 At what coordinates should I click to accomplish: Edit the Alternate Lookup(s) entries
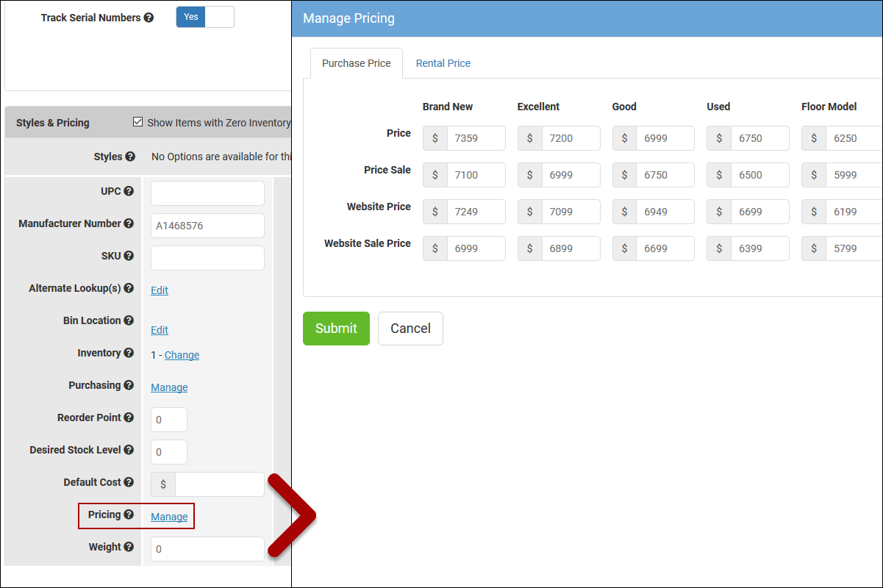pyautogui.click(x=160, y=290)
